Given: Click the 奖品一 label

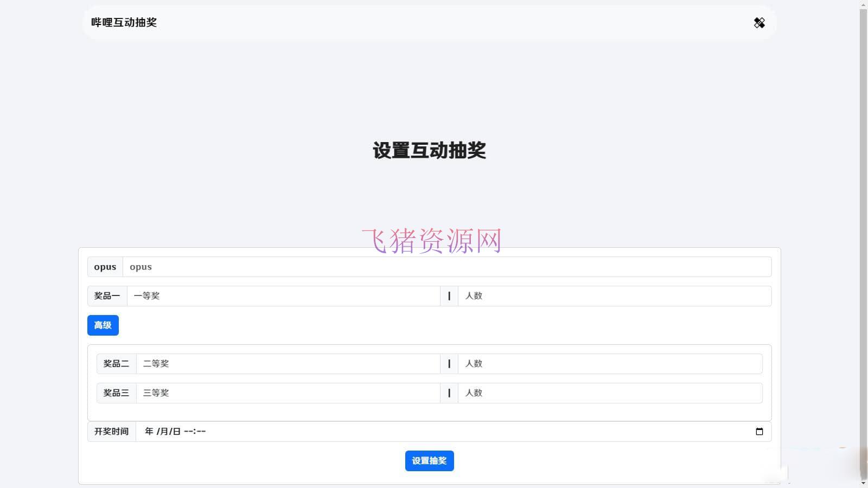Looking at the screenshot, I should pos(106,296).
